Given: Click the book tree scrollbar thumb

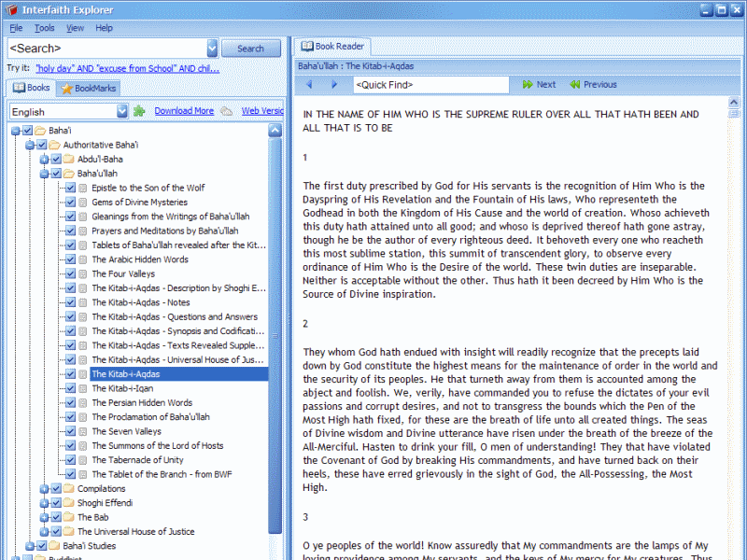Looking at the screenshot, I should pos(275,336).
